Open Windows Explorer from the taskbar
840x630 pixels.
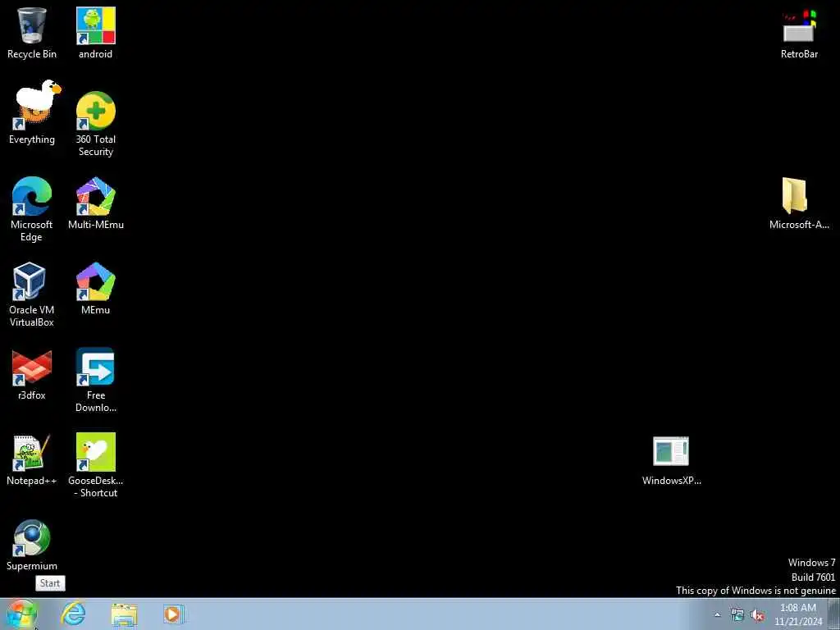click(x=125, y=614)
